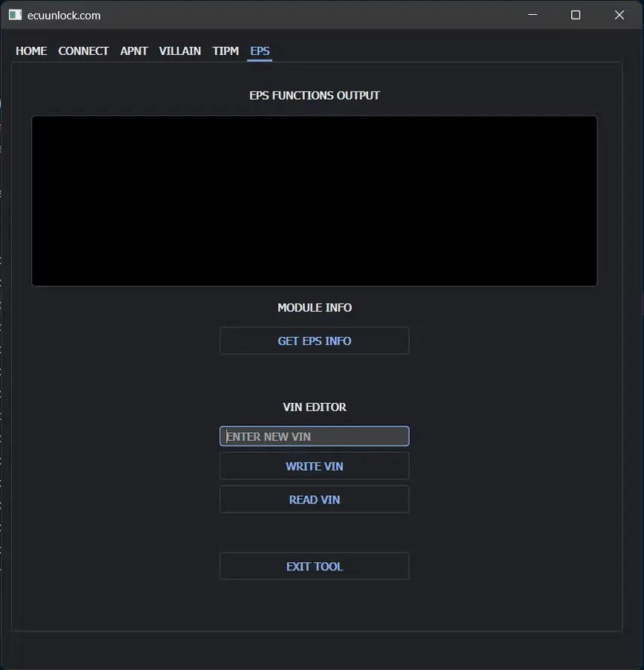
Task: Select the active EPS tab
Action: click(260, 51)
